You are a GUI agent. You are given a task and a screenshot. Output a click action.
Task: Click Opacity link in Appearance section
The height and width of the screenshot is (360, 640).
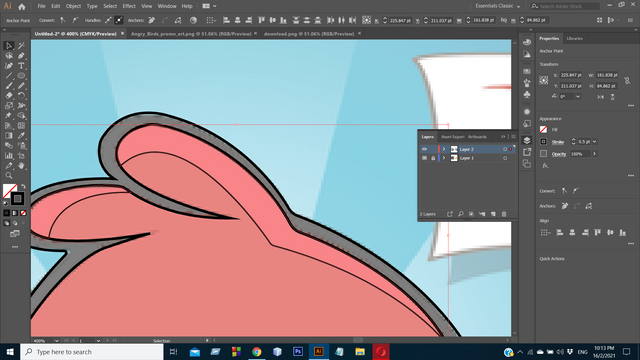pyautogui.click(x=559, y=154)
